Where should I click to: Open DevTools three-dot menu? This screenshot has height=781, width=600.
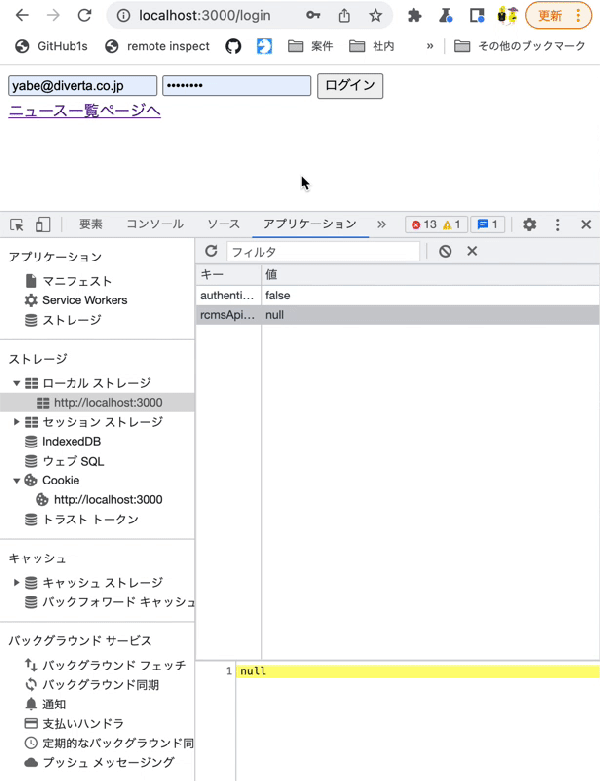coord(557,225)
